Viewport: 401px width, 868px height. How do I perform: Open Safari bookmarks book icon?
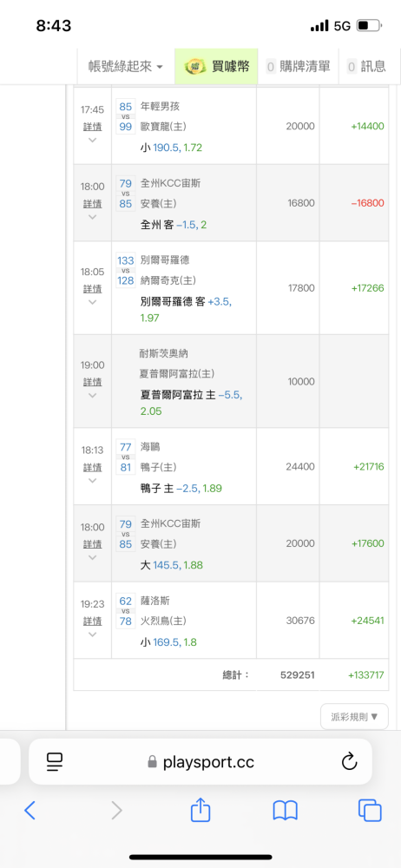286,811
